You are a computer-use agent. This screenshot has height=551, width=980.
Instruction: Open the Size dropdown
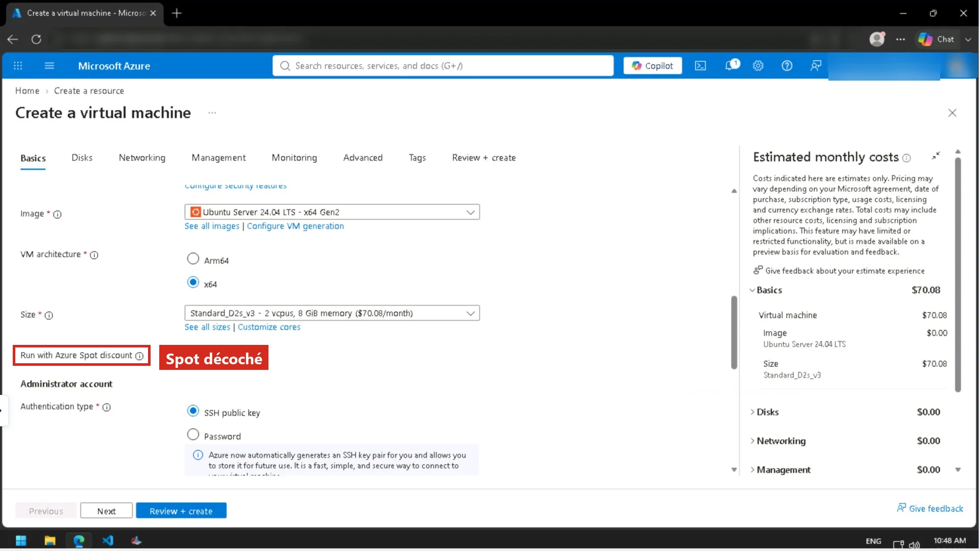point(332,313)
